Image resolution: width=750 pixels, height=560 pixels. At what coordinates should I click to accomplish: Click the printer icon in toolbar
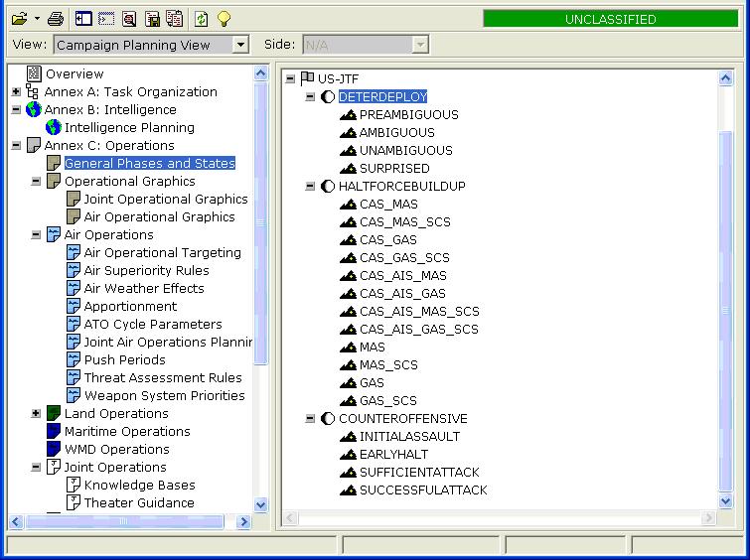(x=56, y=19)
